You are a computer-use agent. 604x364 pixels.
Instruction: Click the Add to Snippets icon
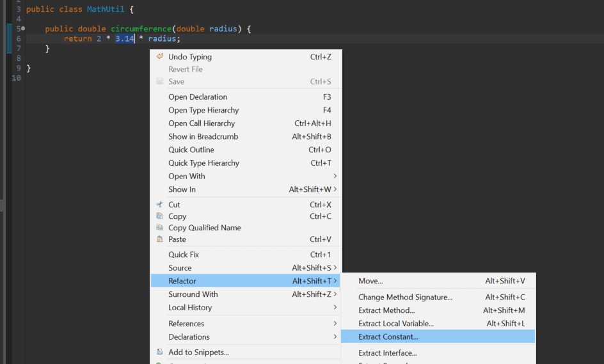pyautogui.click(x=159, y=352)
